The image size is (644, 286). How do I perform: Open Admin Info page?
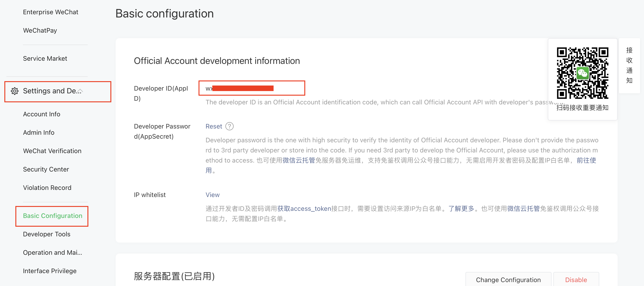(39, 132)
